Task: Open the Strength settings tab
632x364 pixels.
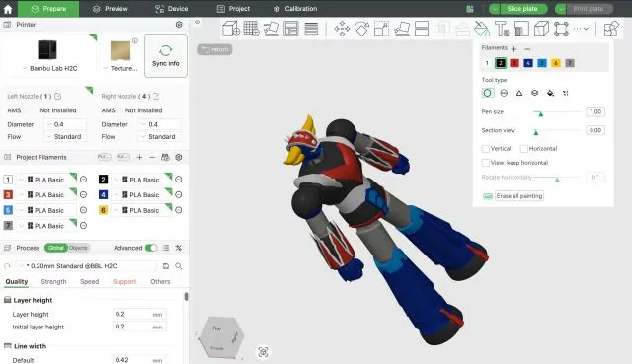Action: (53, 282)
